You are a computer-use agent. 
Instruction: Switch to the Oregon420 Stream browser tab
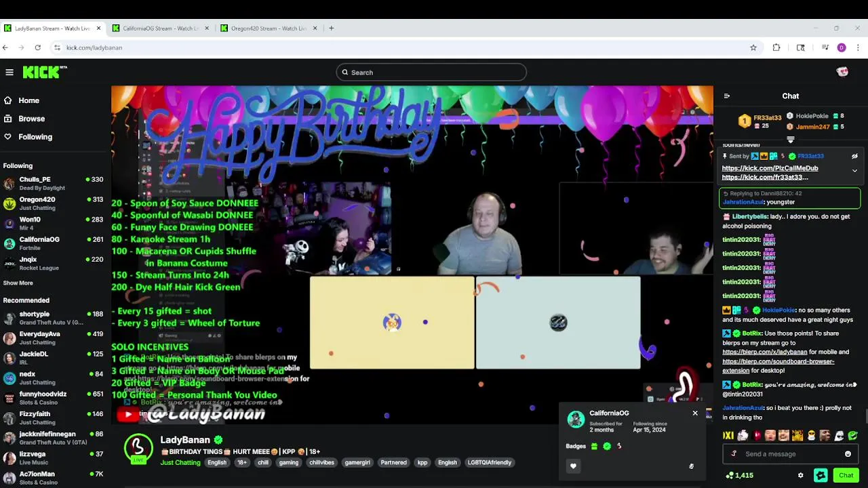click(269, 28)
